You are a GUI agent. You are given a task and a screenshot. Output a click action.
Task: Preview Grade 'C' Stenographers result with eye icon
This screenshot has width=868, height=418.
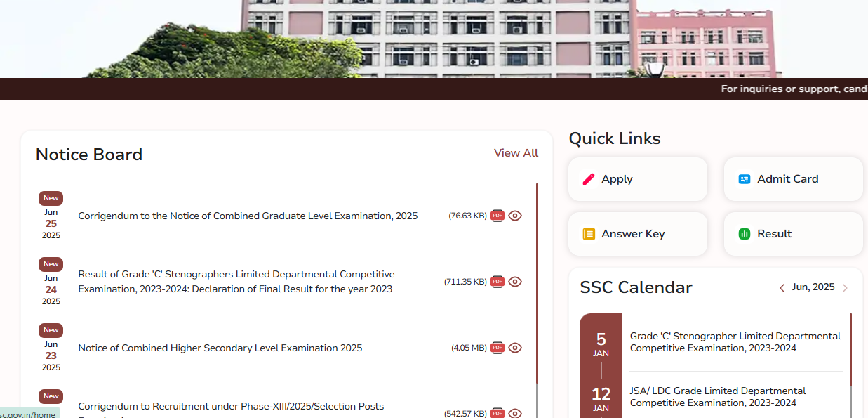tap(515, 282)
